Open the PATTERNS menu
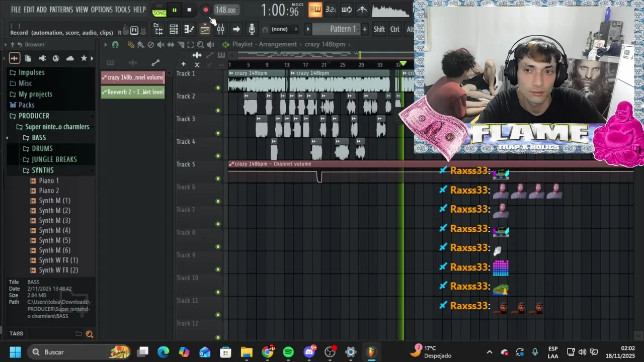 click(x=61, y=10)
